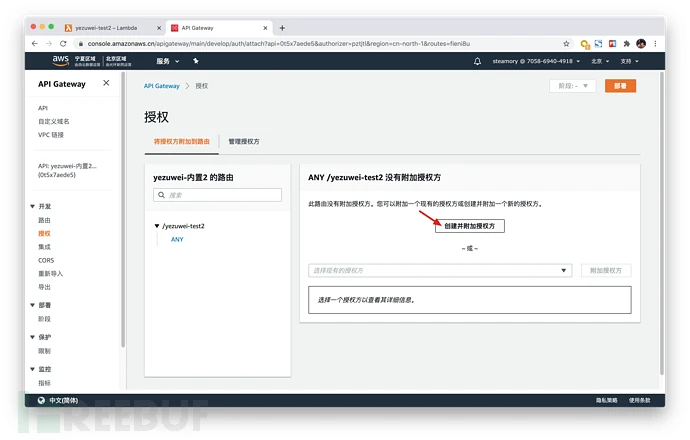Click the sidebar vertical scrollbar

[x=123, y=210]
